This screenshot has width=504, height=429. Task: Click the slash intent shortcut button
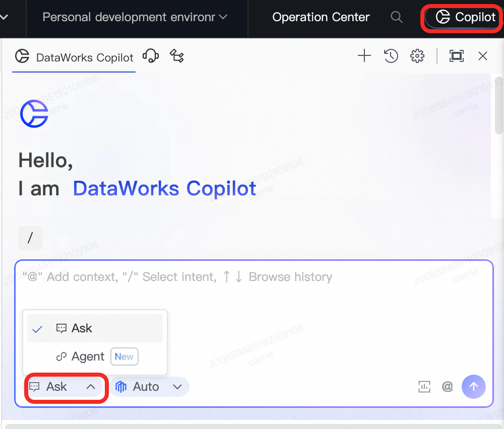click(x=30, y=238)
